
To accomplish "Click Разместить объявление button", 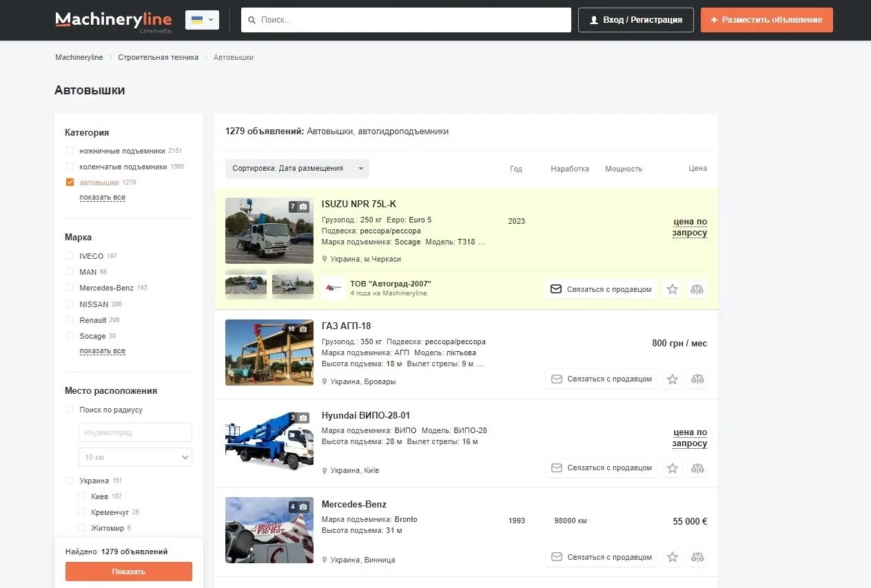I will pos(766,20).
